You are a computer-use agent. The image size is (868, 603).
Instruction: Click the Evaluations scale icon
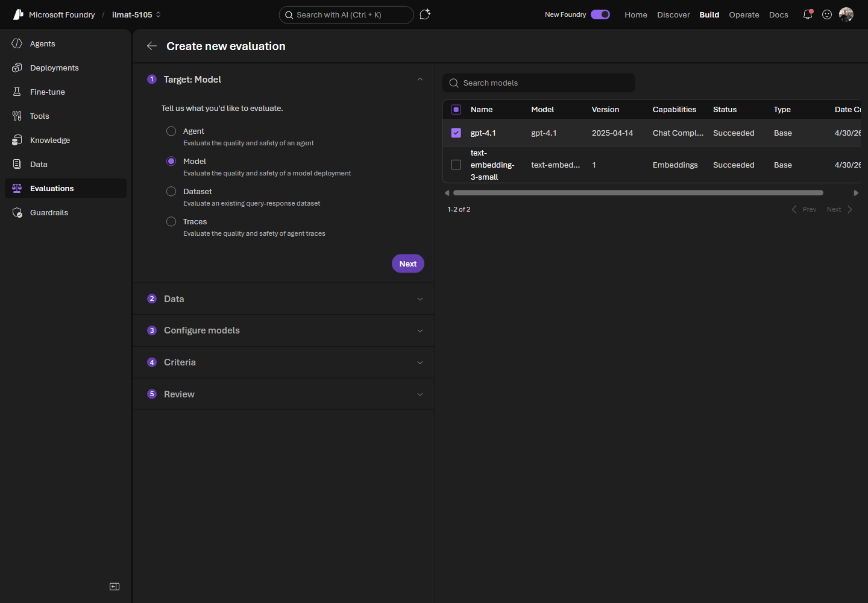click(x=17, y=188)
